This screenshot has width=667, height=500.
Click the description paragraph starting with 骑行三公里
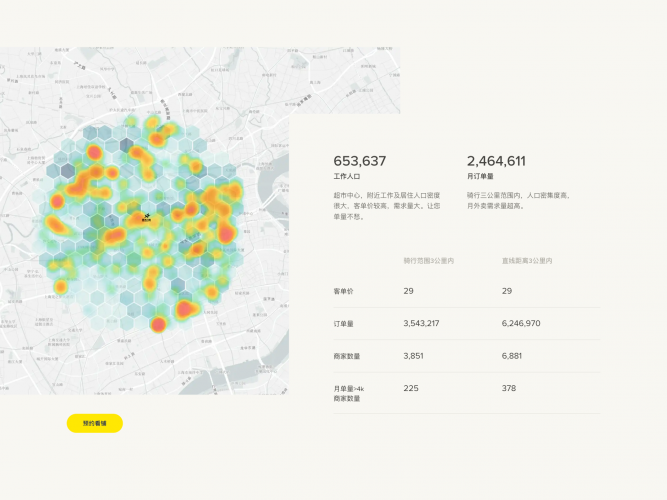tap(519, 201)
